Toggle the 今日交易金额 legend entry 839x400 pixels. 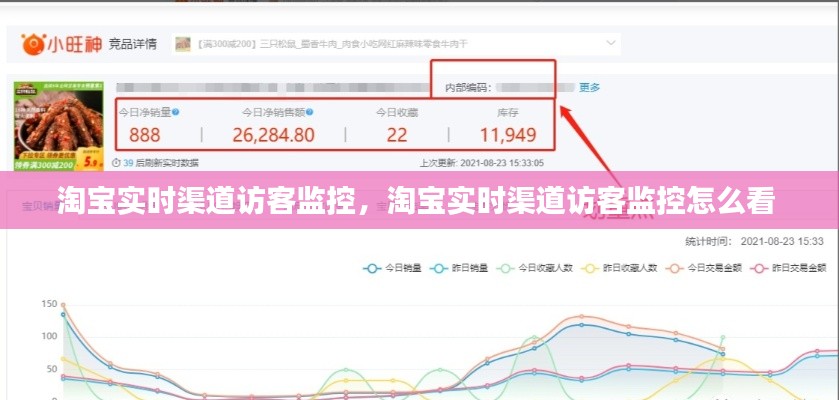705,267
